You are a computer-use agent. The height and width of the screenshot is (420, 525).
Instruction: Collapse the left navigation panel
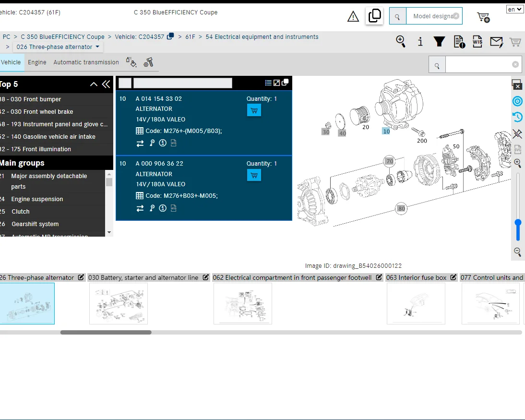tap(106, 84)
